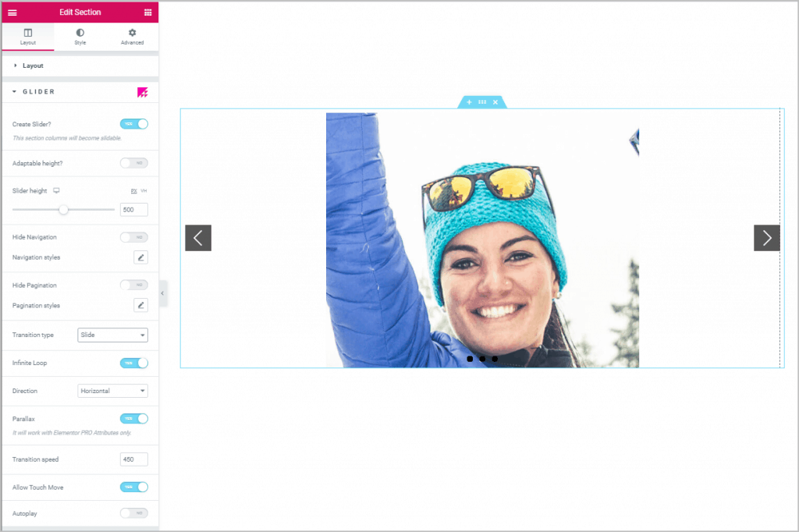Image resolution: width=799 pixels, height=532 pixels.
Task: Switch to the Advanced tab
Action: tap(132, 37)
